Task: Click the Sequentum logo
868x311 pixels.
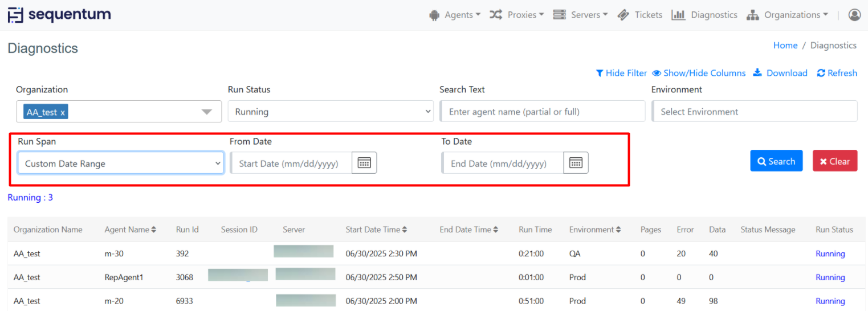Action: 59,15
